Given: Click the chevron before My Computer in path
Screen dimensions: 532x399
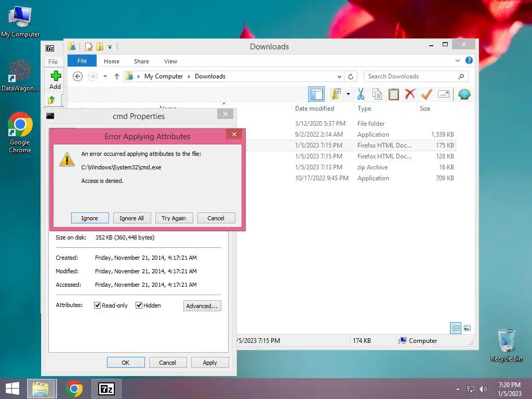Looking at the screenshot, I should pos(138,76).
